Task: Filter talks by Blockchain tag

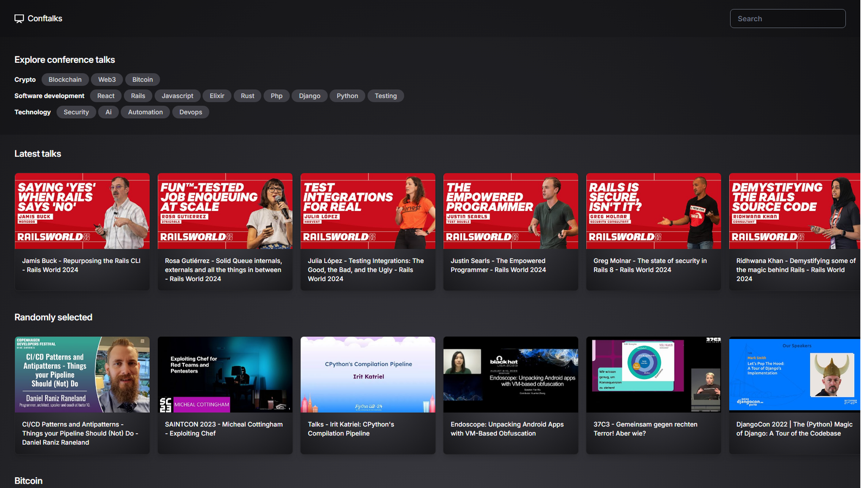Action: coord(65,80)
